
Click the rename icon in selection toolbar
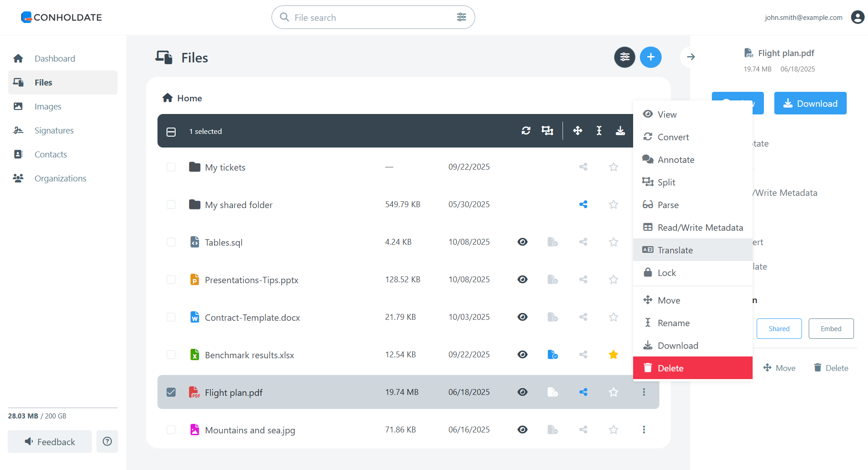599,131
